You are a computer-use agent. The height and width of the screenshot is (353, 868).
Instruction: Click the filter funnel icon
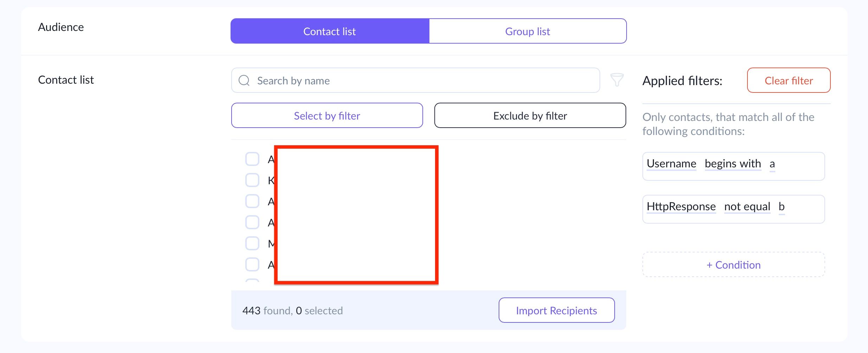pos(617,80)
